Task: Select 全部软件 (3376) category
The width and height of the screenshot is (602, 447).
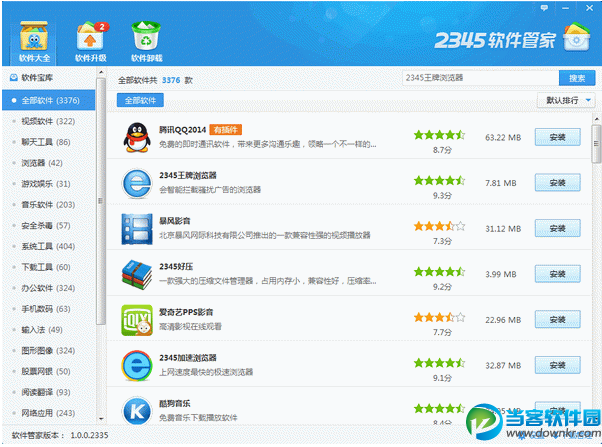Action: 48,100
